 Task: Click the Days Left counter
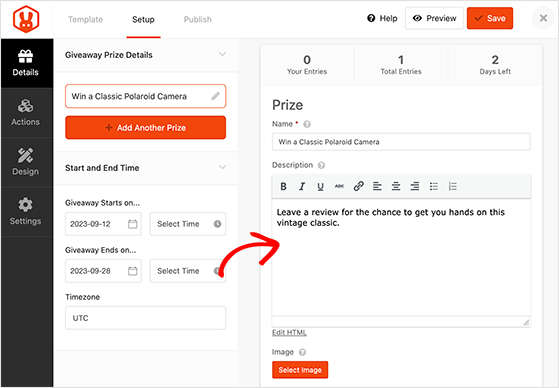495,65
